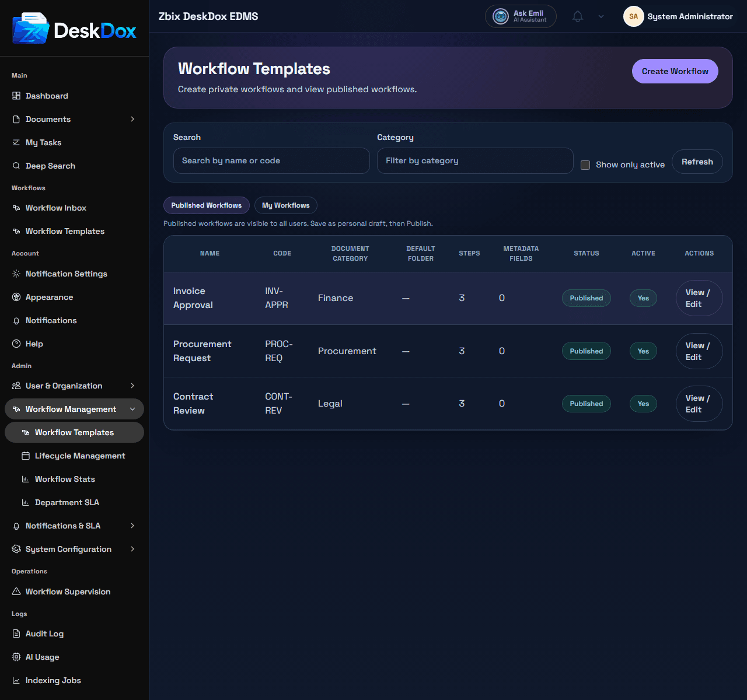Click the User & Organization people icon
Image resolution: width=747 pixels, height=700 pixels.
pyautogui.click(x=16, y=386)
